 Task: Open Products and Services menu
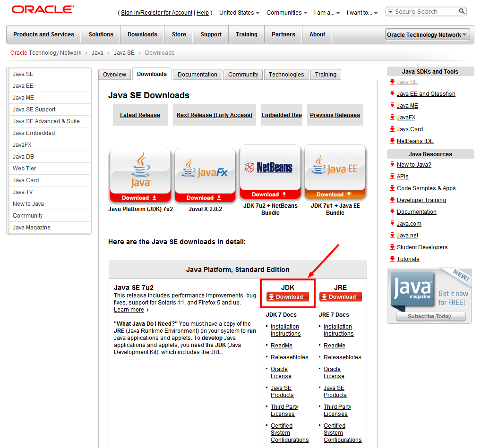pos(43,34)
